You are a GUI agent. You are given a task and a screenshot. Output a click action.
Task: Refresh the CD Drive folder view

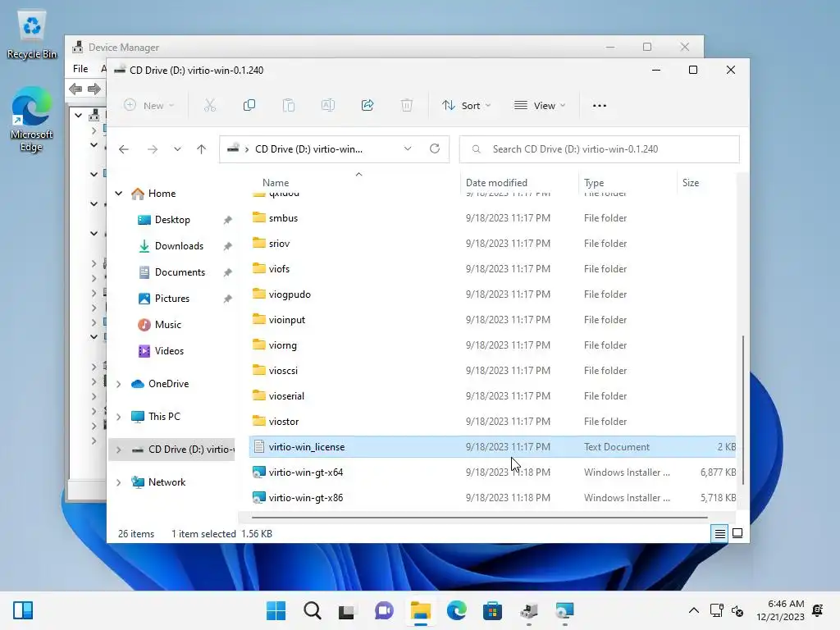(435, 149)
